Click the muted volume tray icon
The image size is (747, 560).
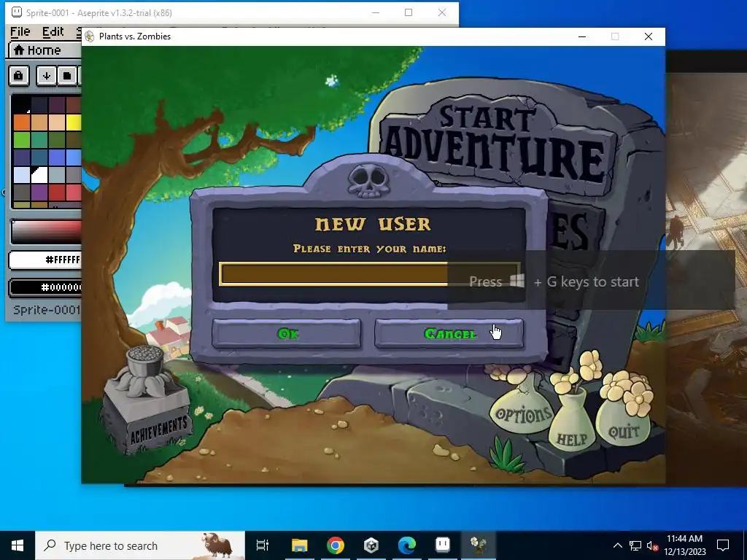coord(652,545)
